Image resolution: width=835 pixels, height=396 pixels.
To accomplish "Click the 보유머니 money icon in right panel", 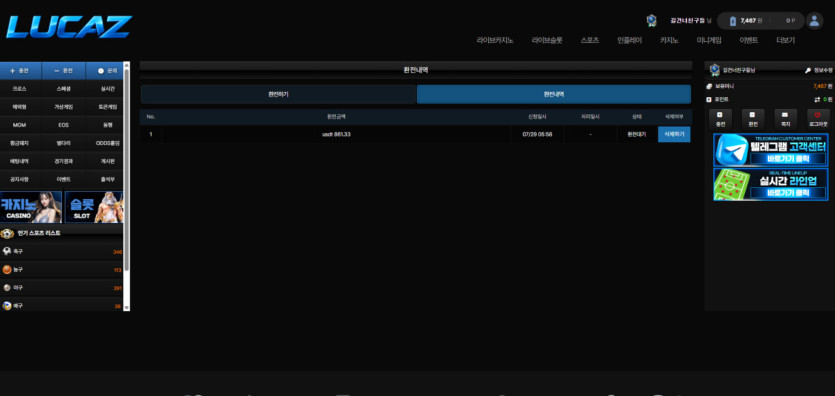I will 709,86.
